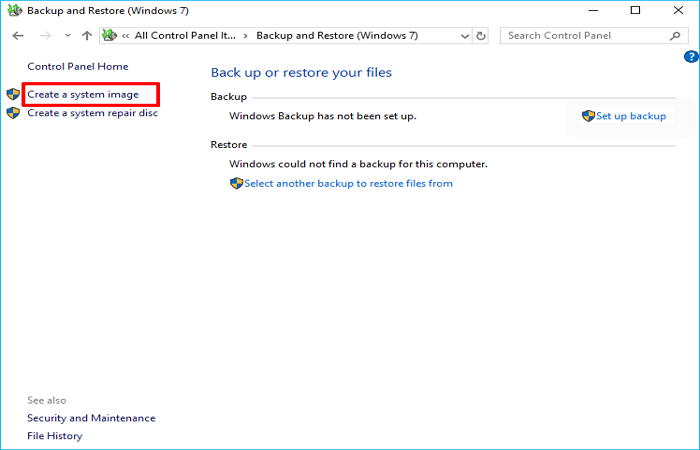Image resolution: width=700 pixels, height=450 pixels.
Task: Click 'Windows could not find a backup' text
Action: coord(358,164)
